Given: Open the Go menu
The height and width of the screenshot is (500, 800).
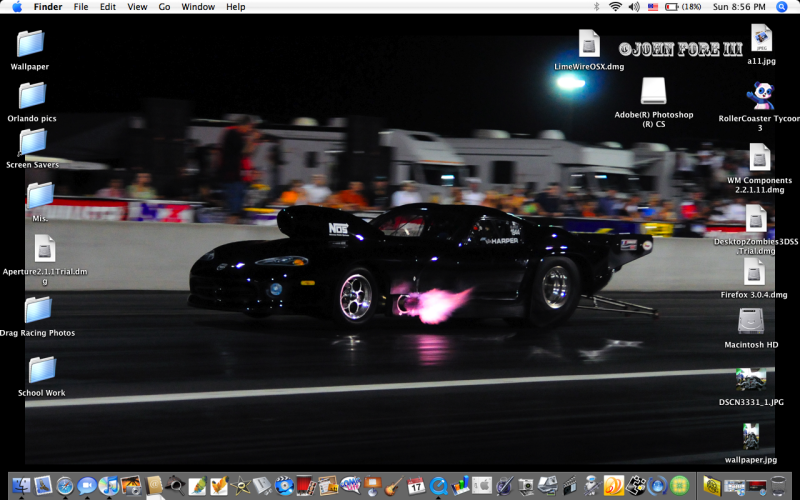Looking at the screenshot, I should 164,7.
